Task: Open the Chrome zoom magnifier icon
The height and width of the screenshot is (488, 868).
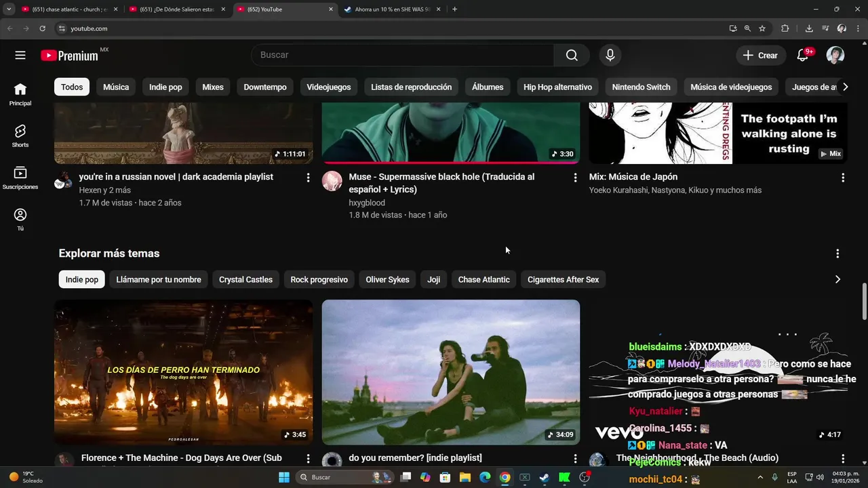Action: [x=747, y=28]
